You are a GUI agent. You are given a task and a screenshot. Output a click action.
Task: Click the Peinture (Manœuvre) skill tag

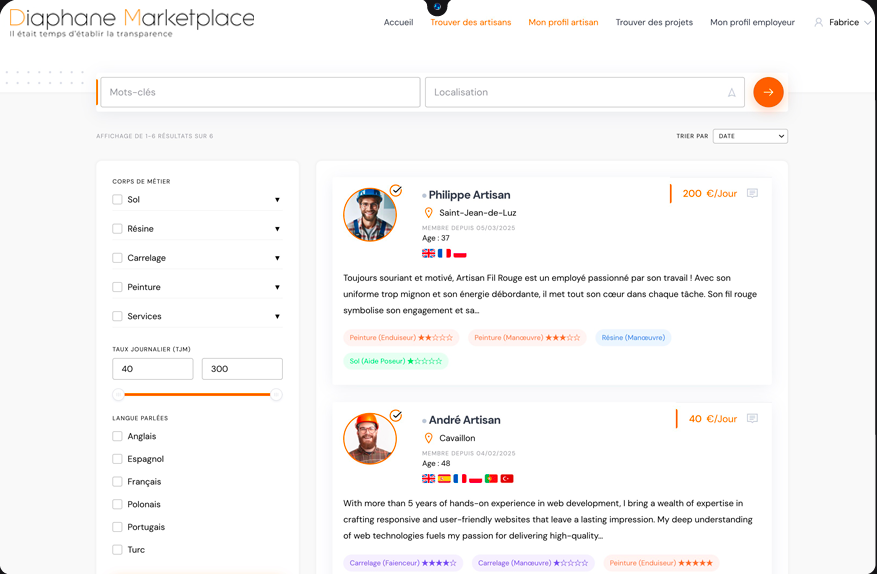click(527, 337)
